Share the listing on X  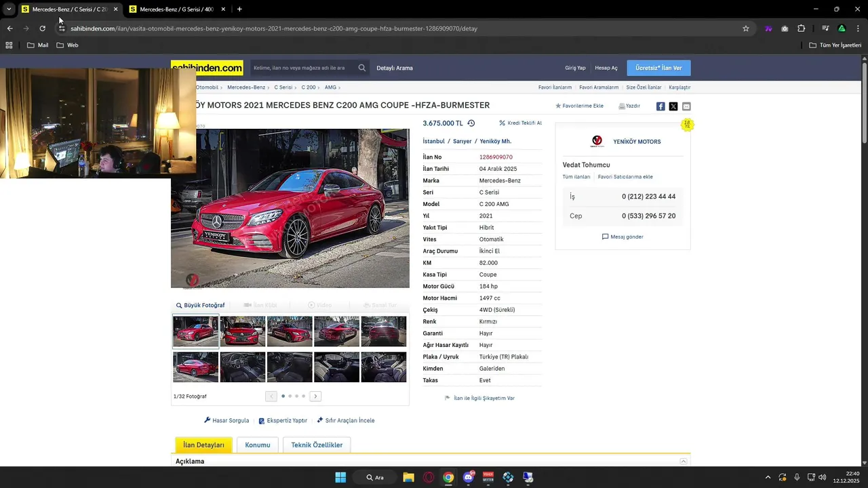[x=673, y=106]
